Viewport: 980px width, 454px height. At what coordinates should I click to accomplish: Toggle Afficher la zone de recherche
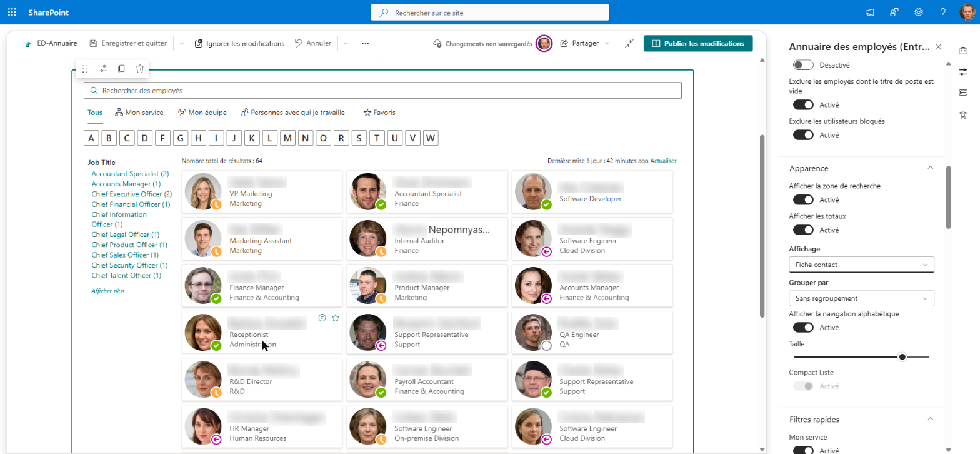(x=803, y=199)
